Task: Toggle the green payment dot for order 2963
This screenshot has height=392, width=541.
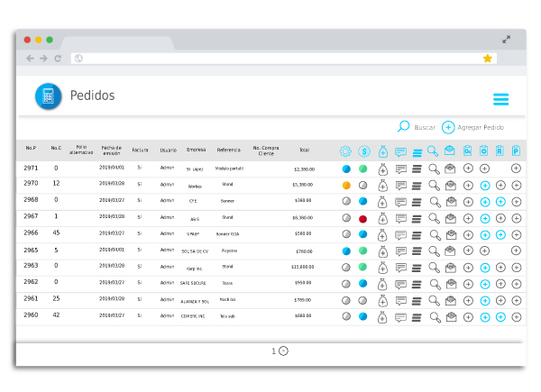Action: 362,267
